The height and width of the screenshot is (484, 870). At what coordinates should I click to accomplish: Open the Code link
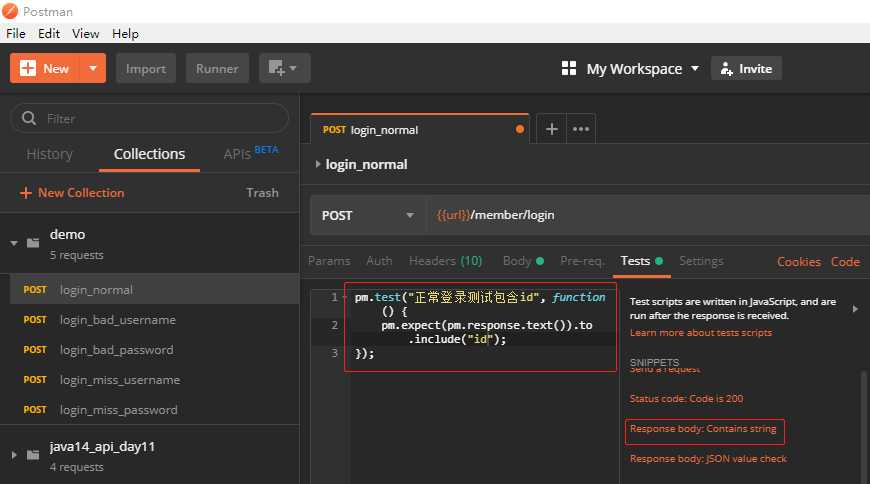(845, 261)
